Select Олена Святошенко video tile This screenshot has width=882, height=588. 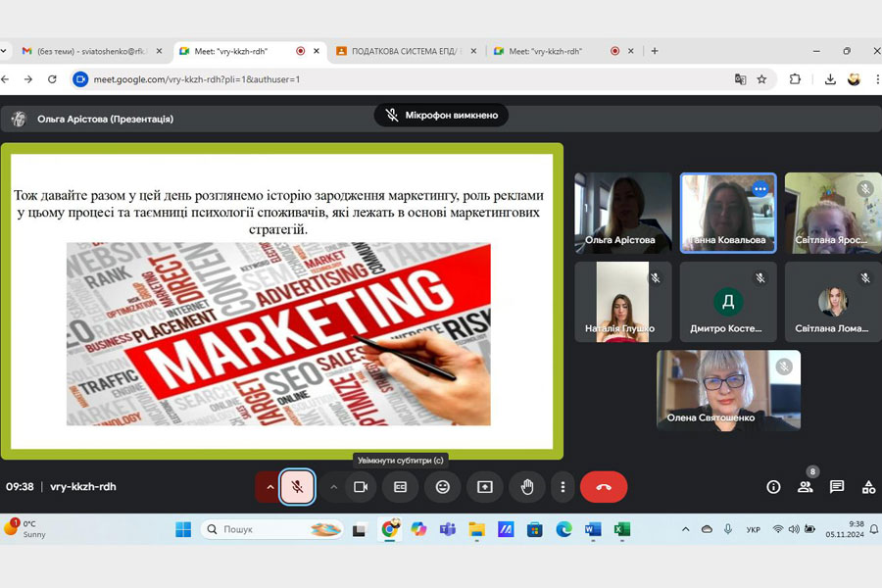tap(728, 390)
